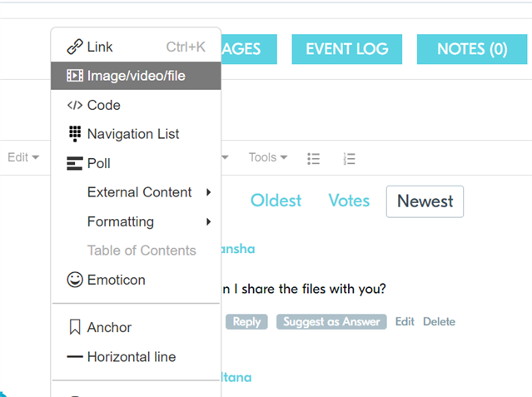This screenshot has height=397, width=532.
Task: Sort comments by Oldest
Action: click(276, 201)
